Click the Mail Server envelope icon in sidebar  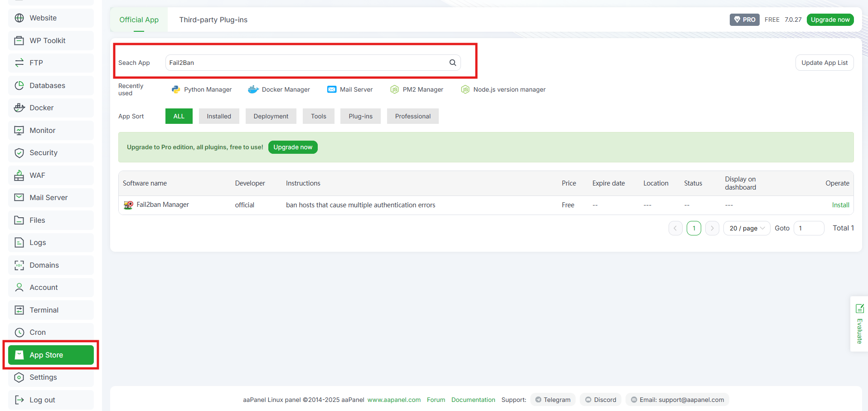coord(19,198)
